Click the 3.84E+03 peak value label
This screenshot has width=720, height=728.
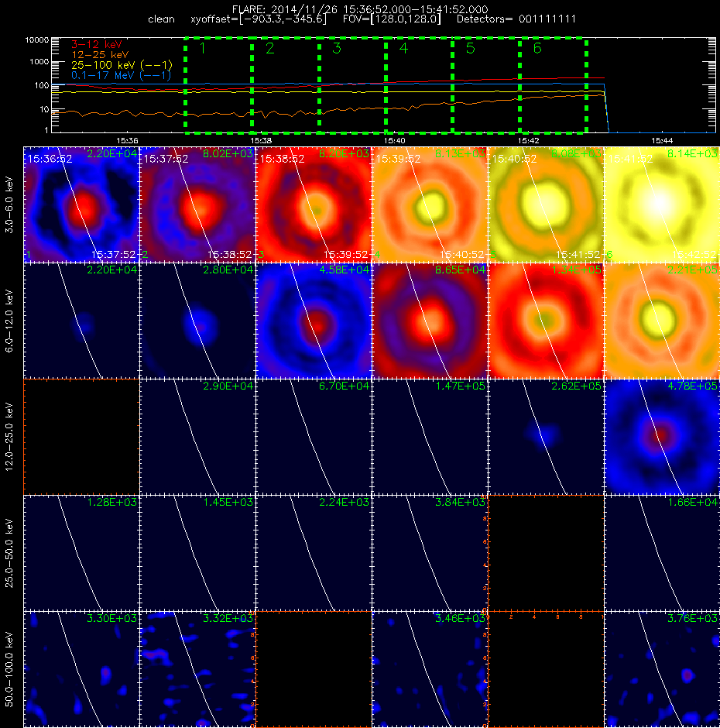pyautogui.click(x=460, y=502)
